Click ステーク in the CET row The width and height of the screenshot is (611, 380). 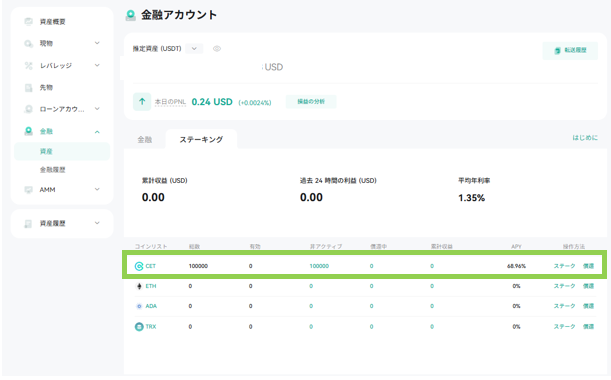point(564,266)
